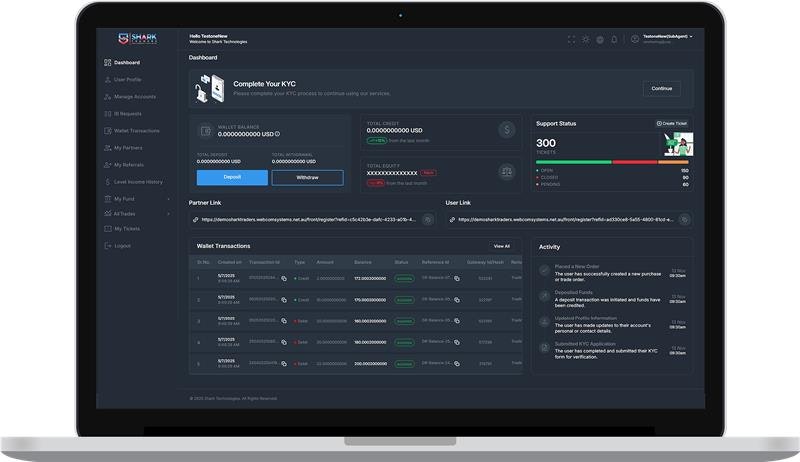The image size is (800, 462).
Task: Click balance 172.0003000000 in transactions table
Action: pyautogui.click(x=370, y=279)
